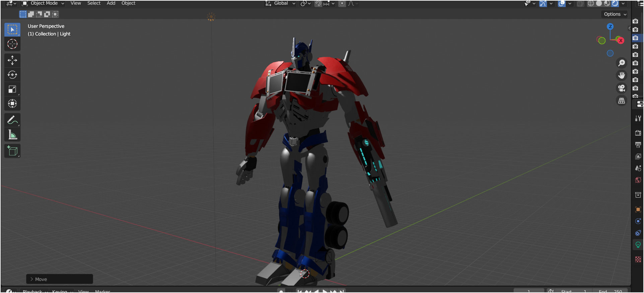Open the World properties tab (globe icon)
Screen dimensions: 644x293
point(638,180)
